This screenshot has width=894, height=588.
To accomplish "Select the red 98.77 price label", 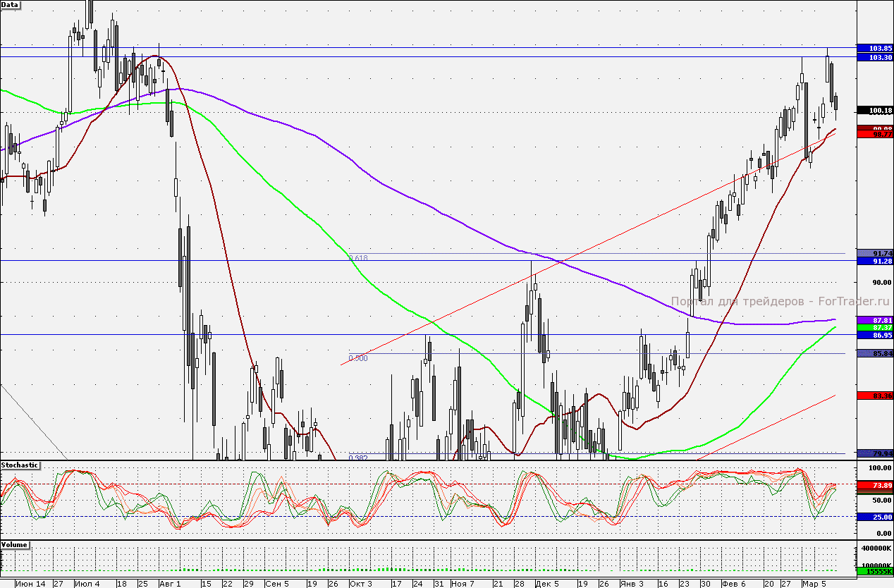I will [x=874, y=133].
